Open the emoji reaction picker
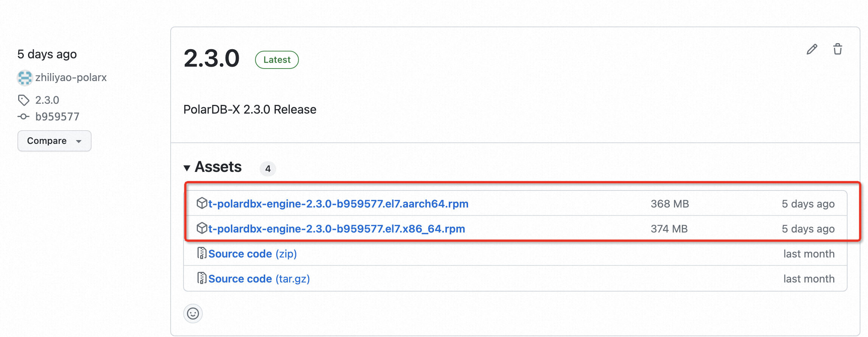 tap(193, 314)
